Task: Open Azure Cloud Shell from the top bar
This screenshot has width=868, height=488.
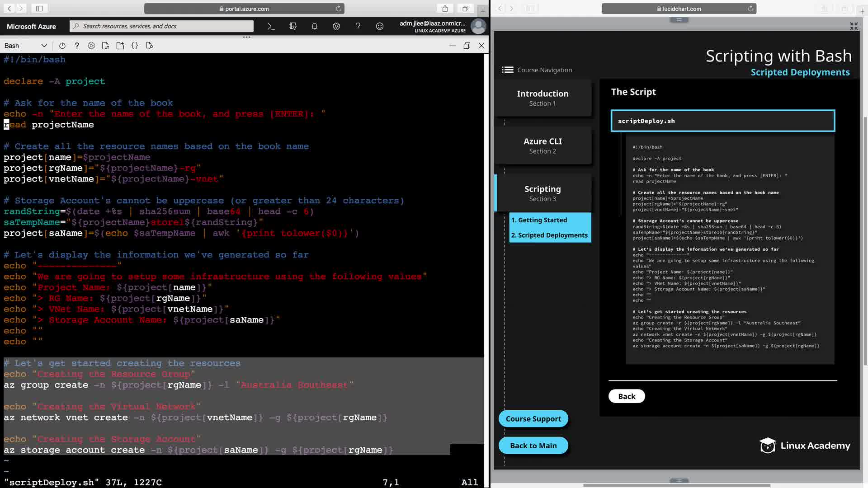Action: click(271, 26)
